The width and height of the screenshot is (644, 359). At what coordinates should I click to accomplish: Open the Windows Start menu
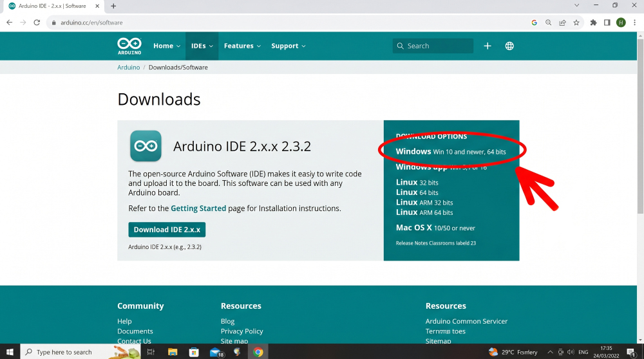click(10, 352)
